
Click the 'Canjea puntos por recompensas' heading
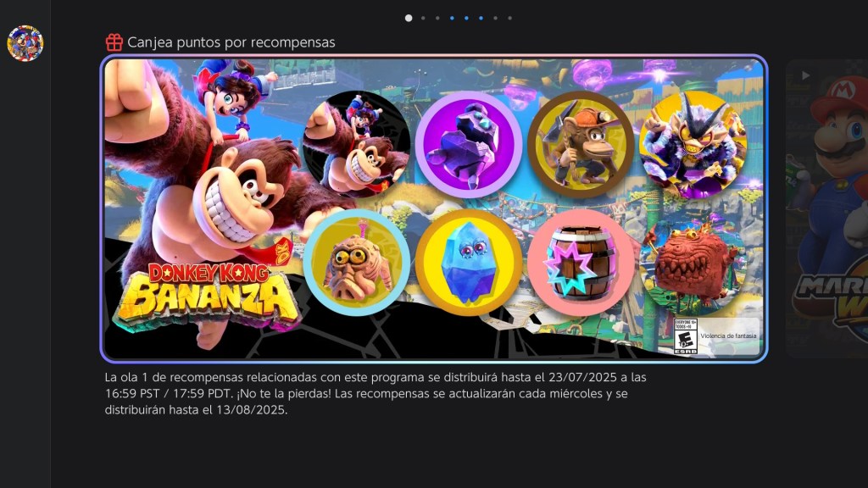pos(231,42)
